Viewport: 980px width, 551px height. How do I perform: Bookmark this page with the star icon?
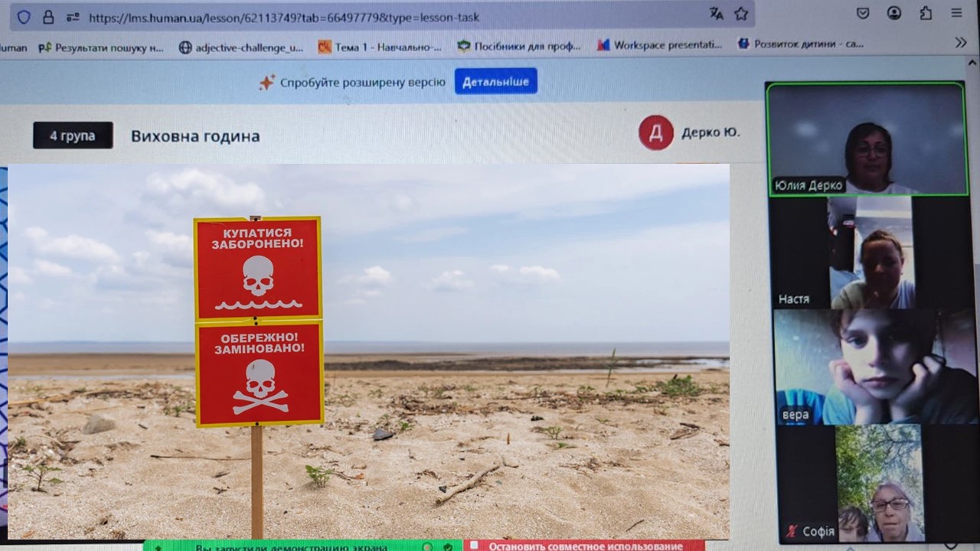tap(741, 14)
